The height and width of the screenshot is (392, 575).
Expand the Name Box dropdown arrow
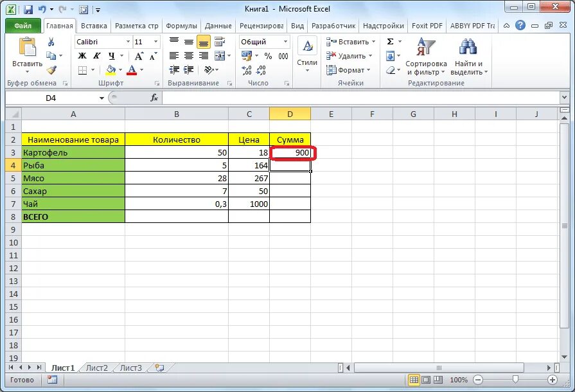tap(102, 98)
